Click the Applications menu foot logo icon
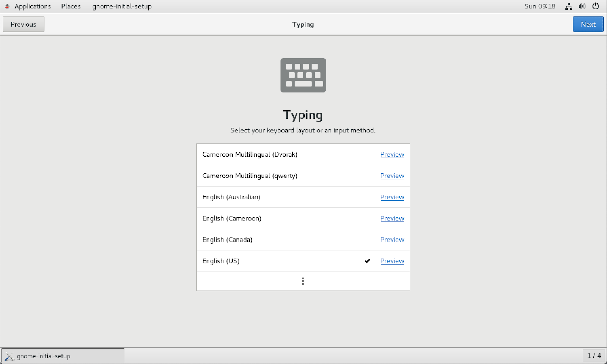 coord(7,6)
